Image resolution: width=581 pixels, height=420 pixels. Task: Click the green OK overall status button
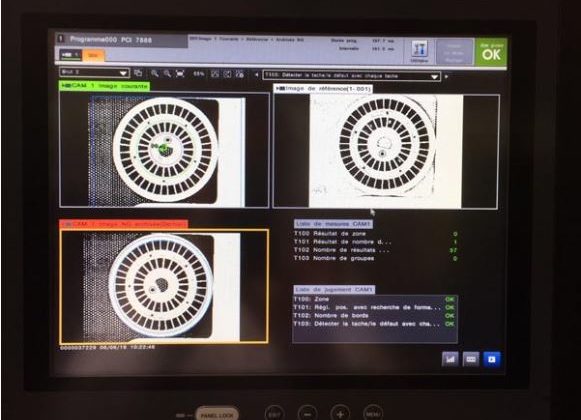pos(491,52)
